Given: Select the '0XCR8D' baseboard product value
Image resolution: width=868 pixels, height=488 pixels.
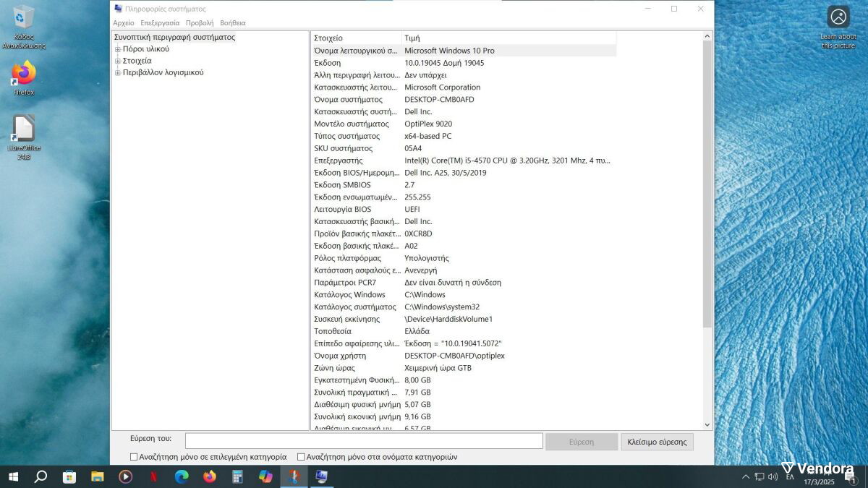Looking at the screenshot, I should click(418, 234).
